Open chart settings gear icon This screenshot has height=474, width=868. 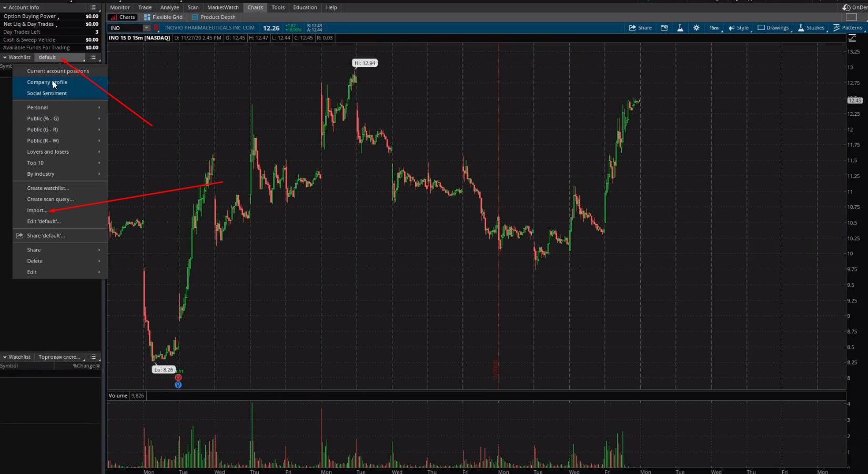pyautogui.click(x=696, y=28)
